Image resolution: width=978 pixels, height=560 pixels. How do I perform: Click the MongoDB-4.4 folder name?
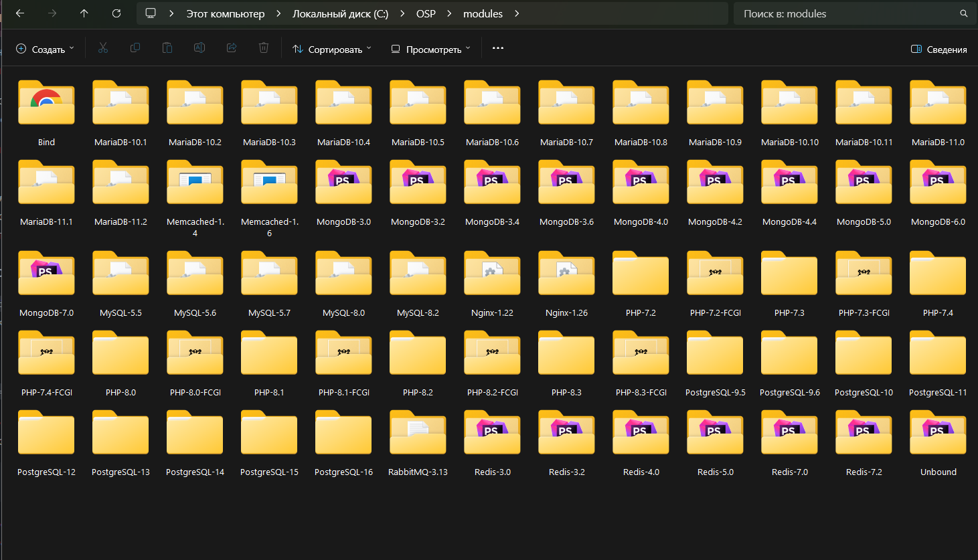tap(789, 221)
